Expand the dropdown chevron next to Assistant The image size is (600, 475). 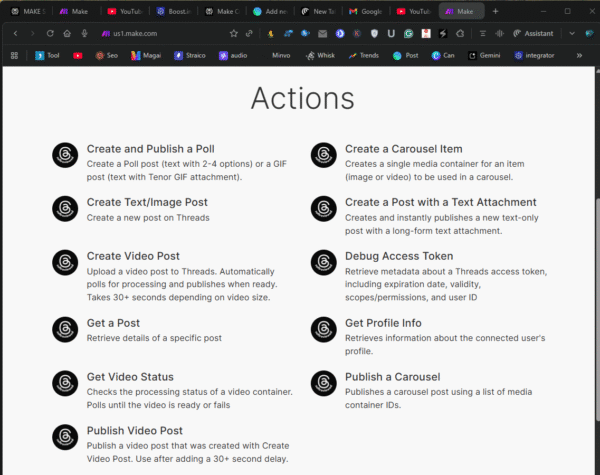pos(572,34)
